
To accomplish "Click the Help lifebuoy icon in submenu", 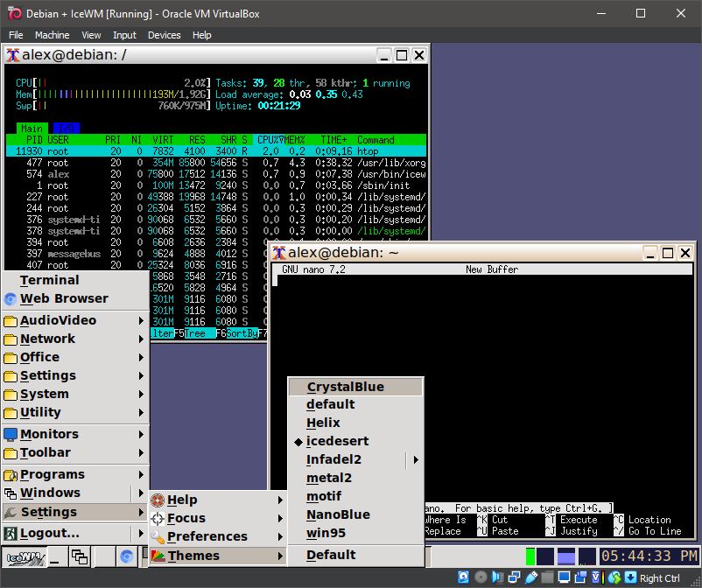I will click(x=158, y=500).
